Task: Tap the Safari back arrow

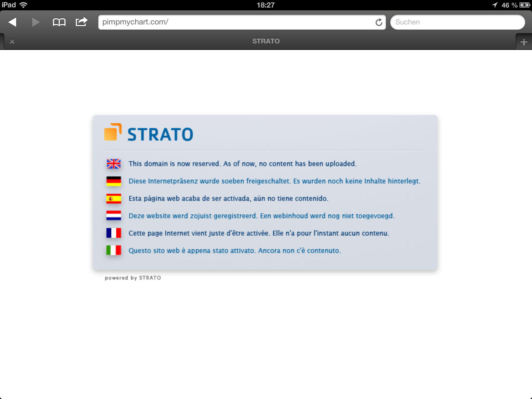Action: coord(12,22)
